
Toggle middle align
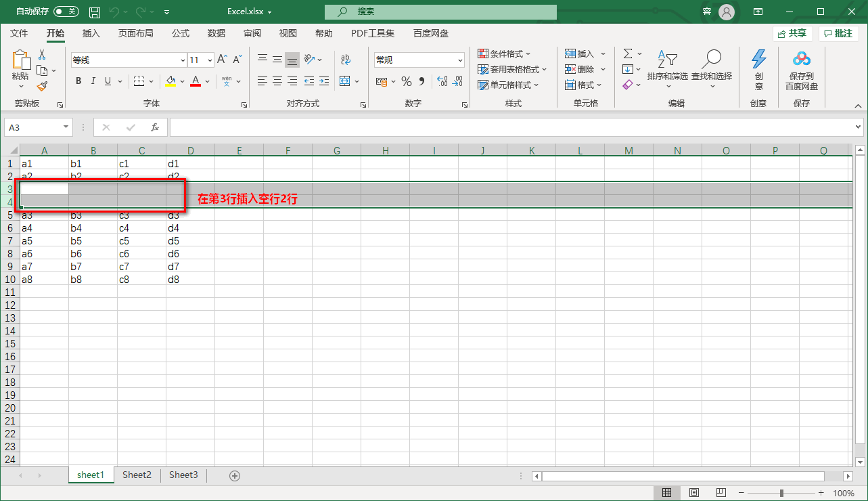coord(277,60)
